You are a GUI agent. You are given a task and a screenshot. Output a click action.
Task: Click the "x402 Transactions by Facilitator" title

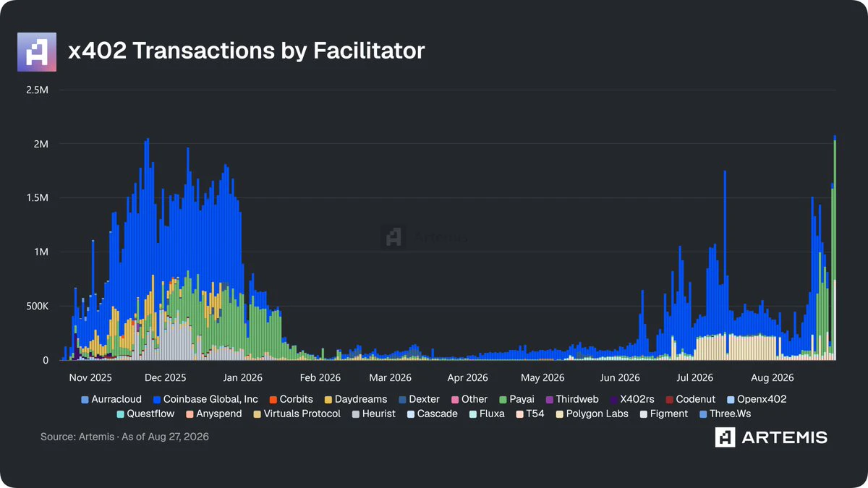[x=246, y=51]
